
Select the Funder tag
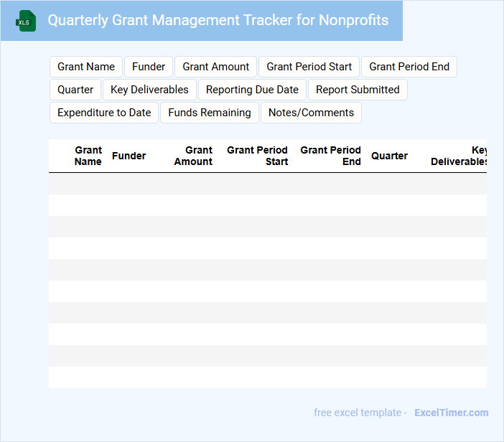click(x=149, y=67)
